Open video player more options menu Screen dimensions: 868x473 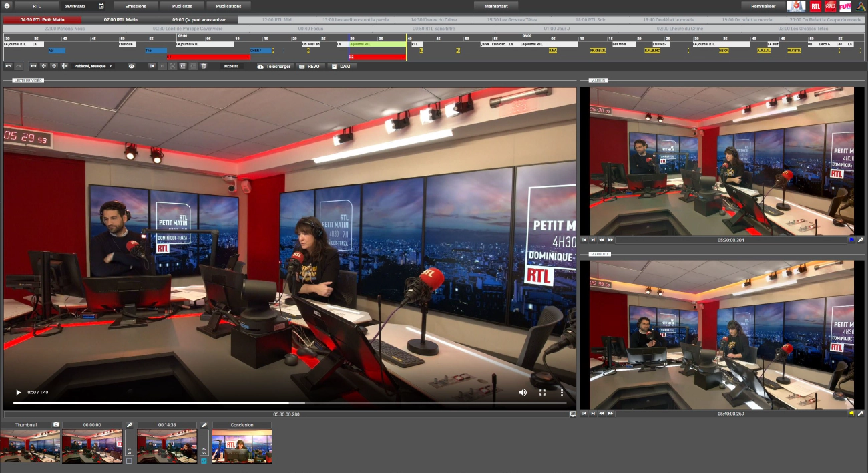click(562, 392)
